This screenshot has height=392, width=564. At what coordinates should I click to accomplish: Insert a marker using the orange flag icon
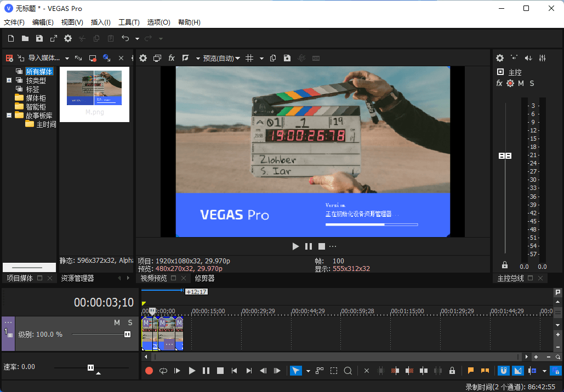470,371
